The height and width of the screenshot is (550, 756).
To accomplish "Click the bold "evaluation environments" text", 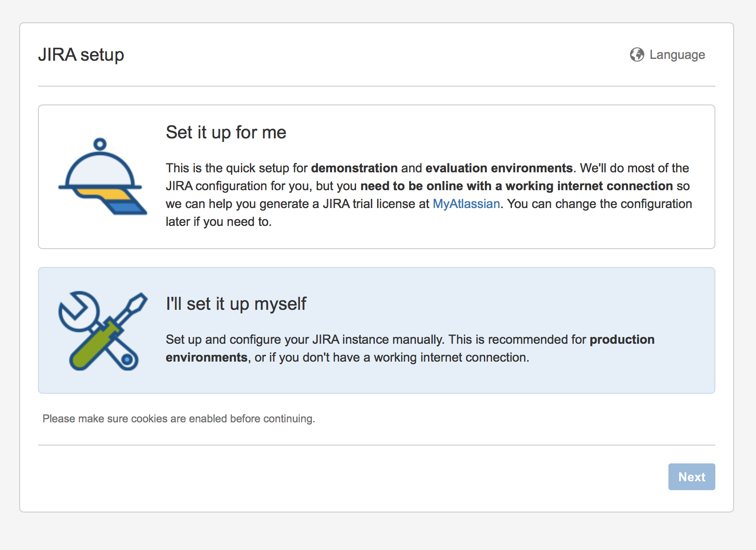I will pyautogui.click(x=499, y=168).
